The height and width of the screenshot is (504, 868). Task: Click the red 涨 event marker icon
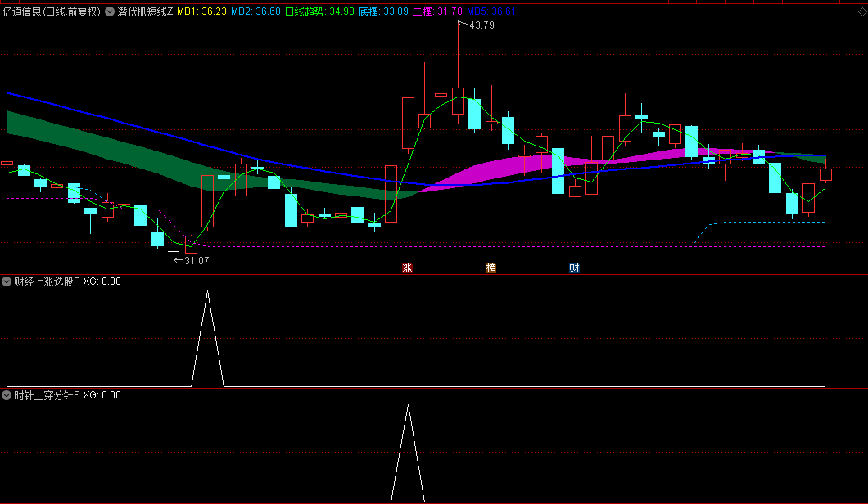tap(407, 268)
